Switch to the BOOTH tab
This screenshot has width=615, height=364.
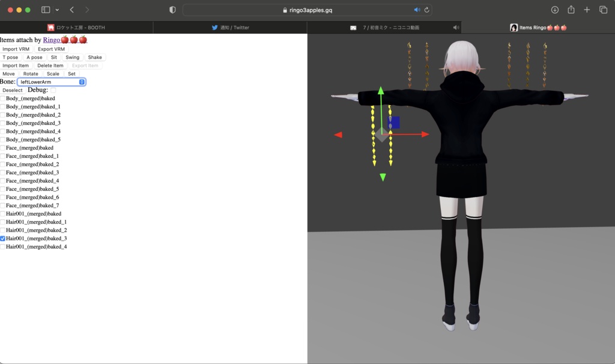click(76, 28)
